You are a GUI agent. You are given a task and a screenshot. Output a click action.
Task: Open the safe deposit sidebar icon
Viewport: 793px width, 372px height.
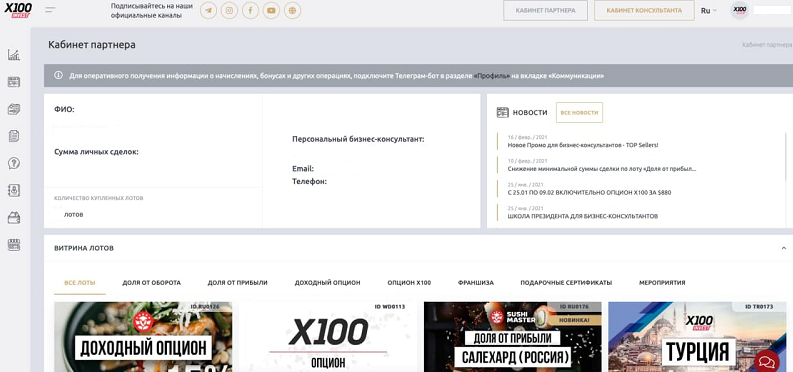(x=14, y=190)
